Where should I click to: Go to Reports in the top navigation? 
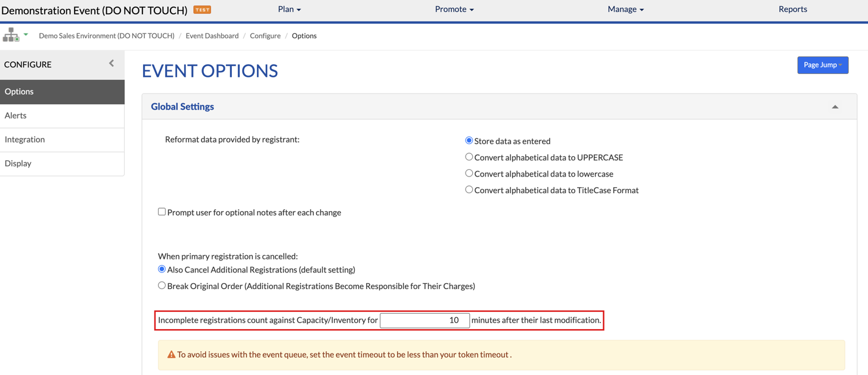pos(792,9)
